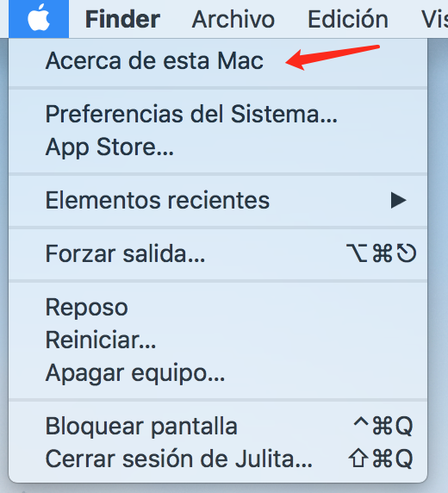
Task: Open the Finder menu
Action: 122,20
